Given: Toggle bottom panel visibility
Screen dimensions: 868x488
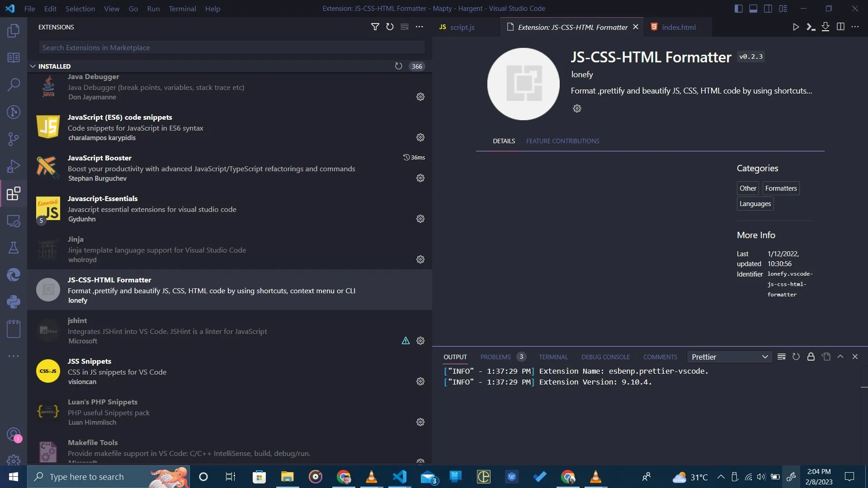Looking at the screenshot, I should coord(753,9).
